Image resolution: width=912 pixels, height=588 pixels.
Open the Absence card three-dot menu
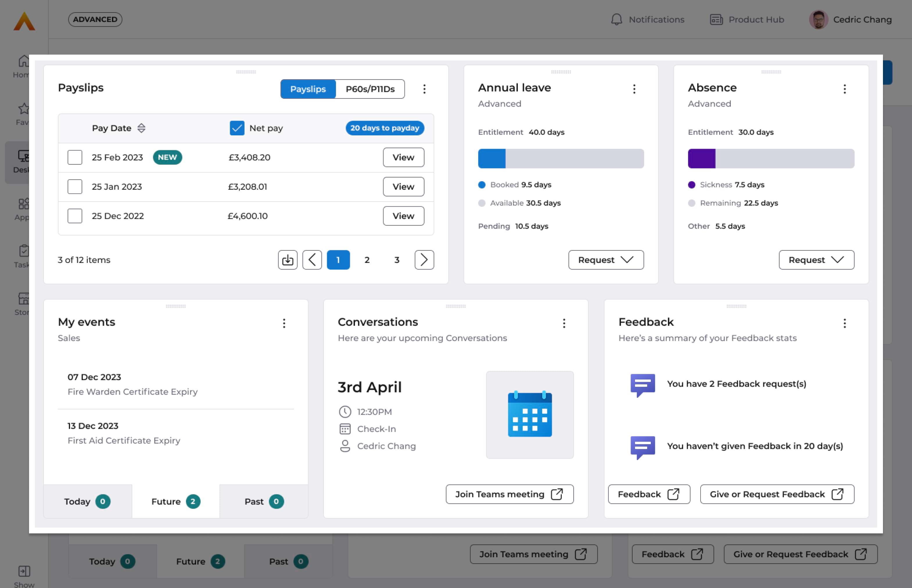pos(844,89)
